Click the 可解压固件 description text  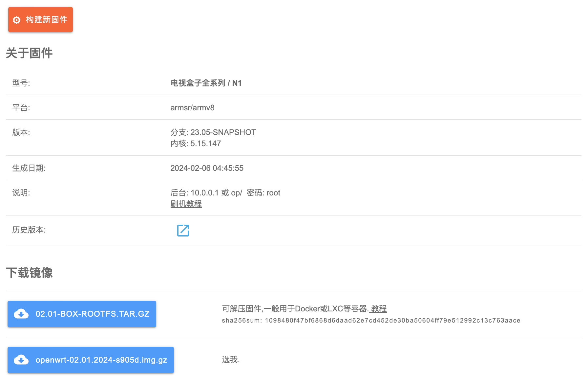point(295,309)
